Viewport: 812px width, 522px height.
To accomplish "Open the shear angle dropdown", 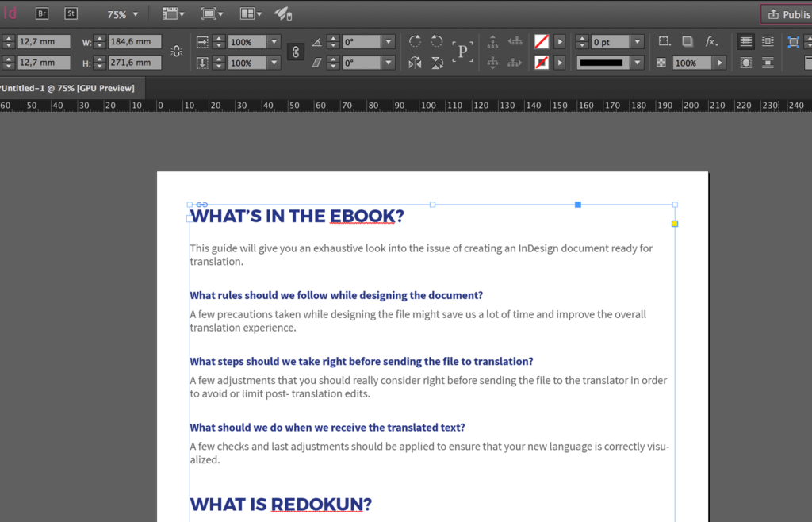I will pos(388,63).
